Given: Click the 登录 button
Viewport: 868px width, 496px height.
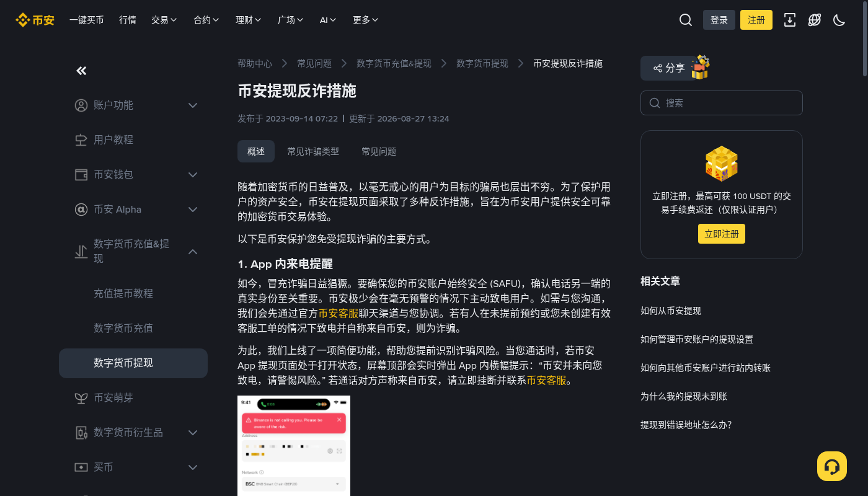Looking at the screenshot, I should [719, 20].
